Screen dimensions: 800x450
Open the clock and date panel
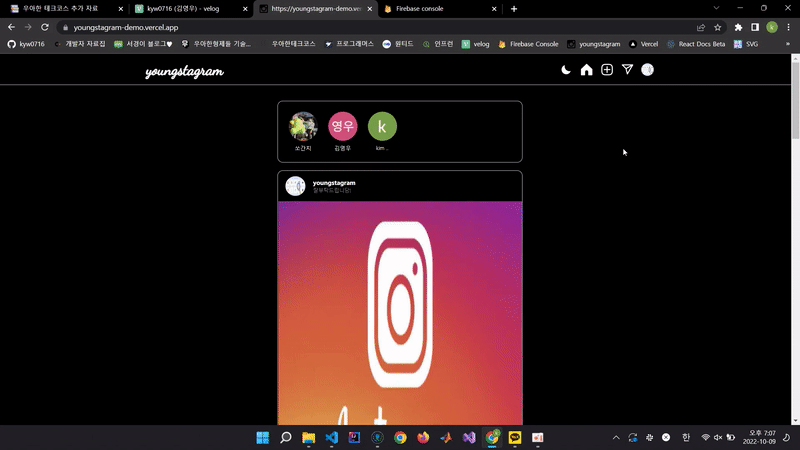(759, 438)
